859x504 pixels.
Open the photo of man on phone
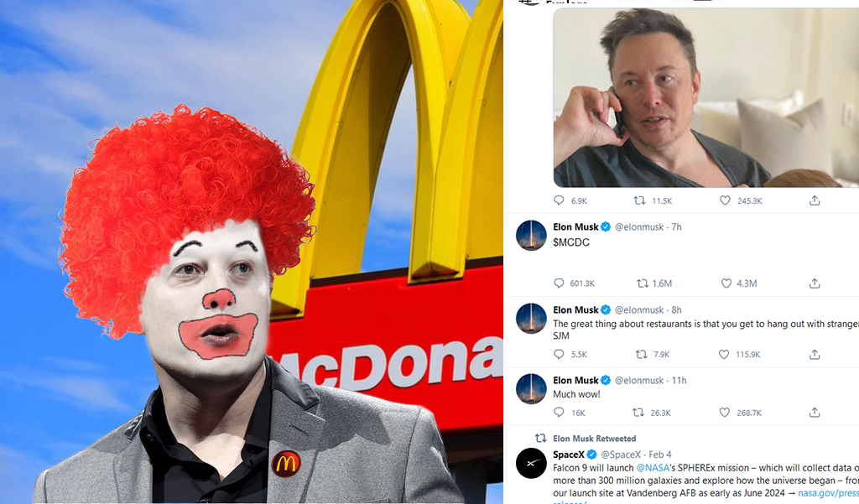[706, 97]
